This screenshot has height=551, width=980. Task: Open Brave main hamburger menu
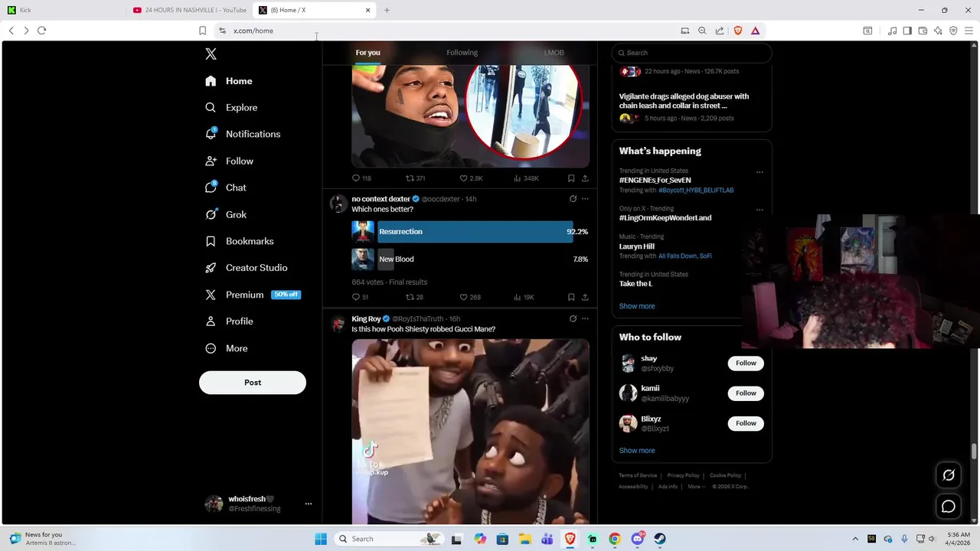click(x=969, y=31)
